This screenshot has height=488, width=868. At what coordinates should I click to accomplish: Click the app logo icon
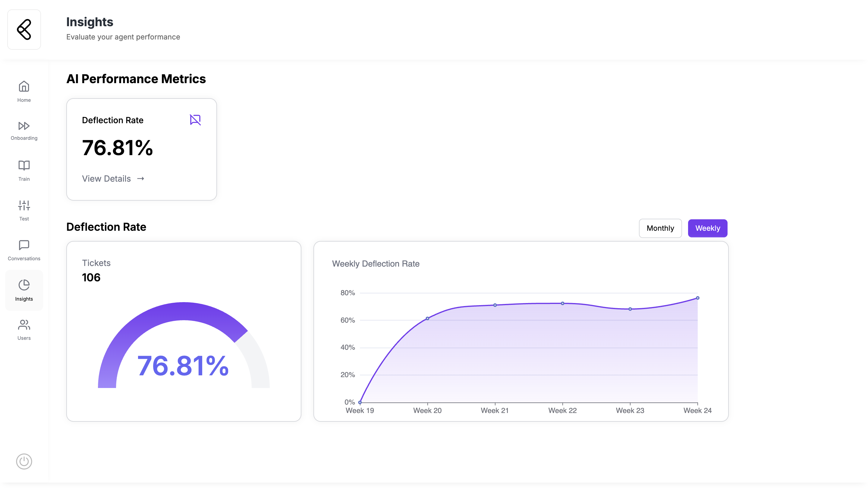pyautogui.click(x=24, y=30)
